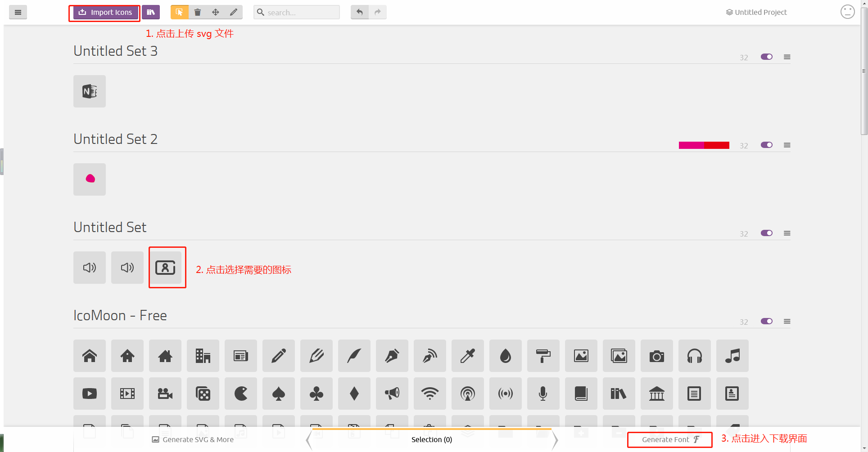868x452 pixels.
Task: Focus the icon search field
Action: tap(297, 12)
